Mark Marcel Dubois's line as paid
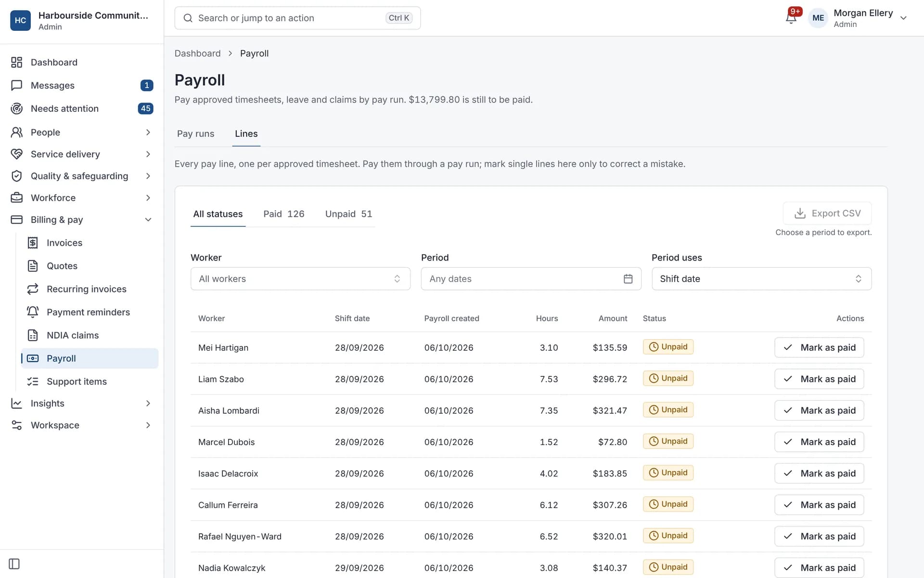The width and height of the screenshot is (924, 578). click(x=819, y=442)
